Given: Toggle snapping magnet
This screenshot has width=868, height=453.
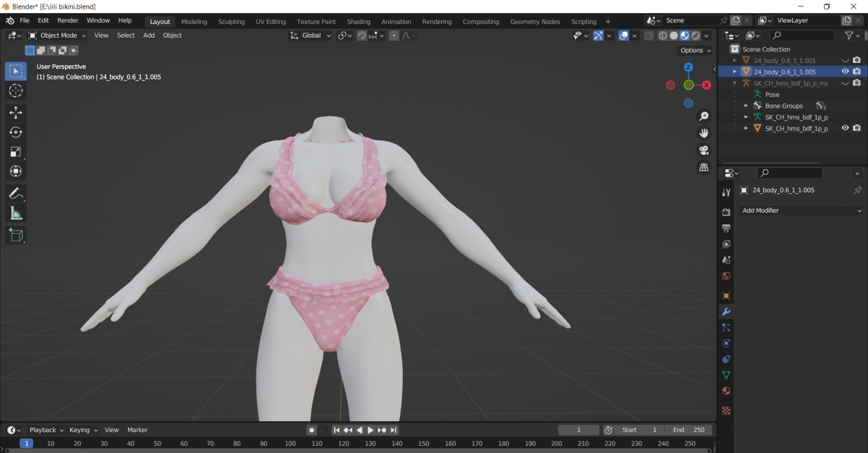Looking at the screenshot, I should 362,35.
